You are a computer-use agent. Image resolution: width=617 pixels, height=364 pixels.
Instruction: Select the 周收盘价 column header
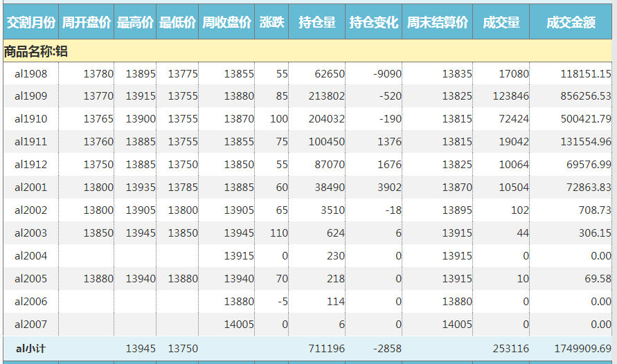click(x=226, y=23)
